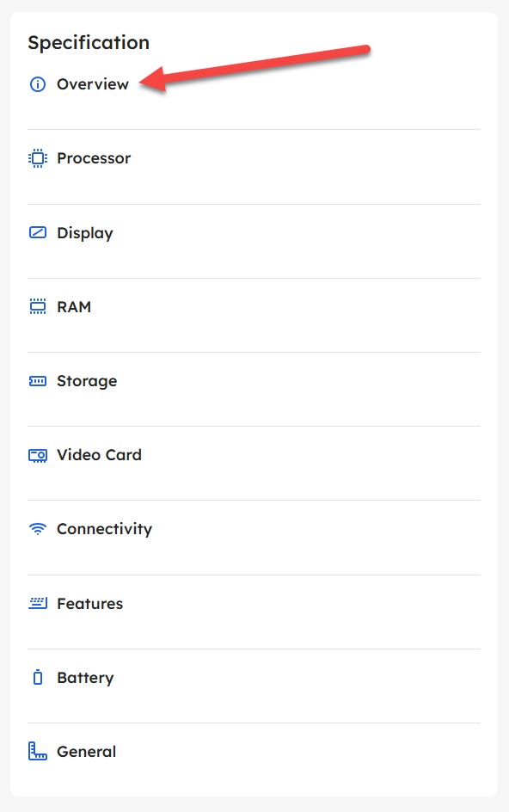Image resolution: width=509 pixels, height=812 pixels.
Task: Click the Processor chip icon
Action: coord(37,158)
